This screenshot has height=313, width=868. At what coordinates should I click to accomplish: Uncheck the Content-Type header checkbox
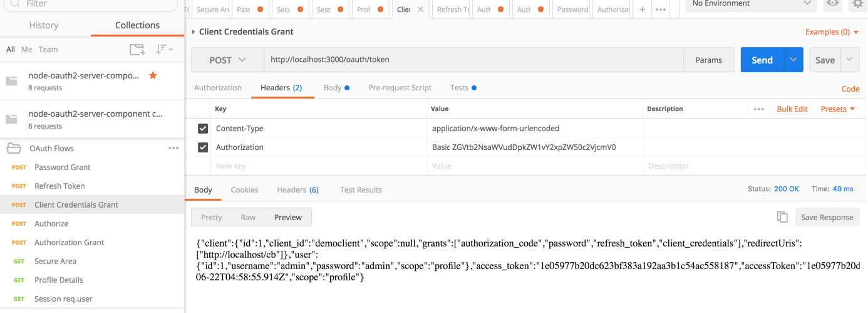203,129
